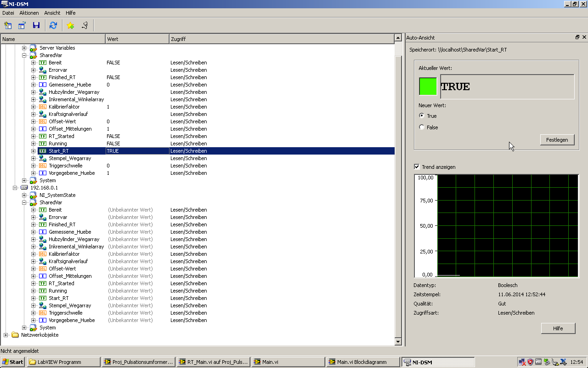The height and width of the screenshot is (368, 588).
Task: Click the second toolbar window-arrow icon
Action: (x=22, y=26)
